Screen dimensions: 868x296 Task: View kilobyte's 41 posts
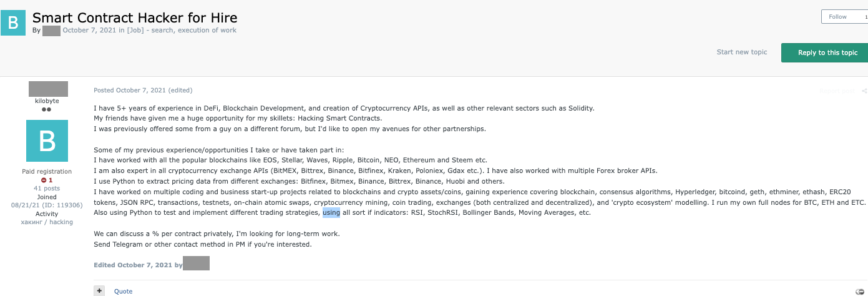click(x=47, y=188)
